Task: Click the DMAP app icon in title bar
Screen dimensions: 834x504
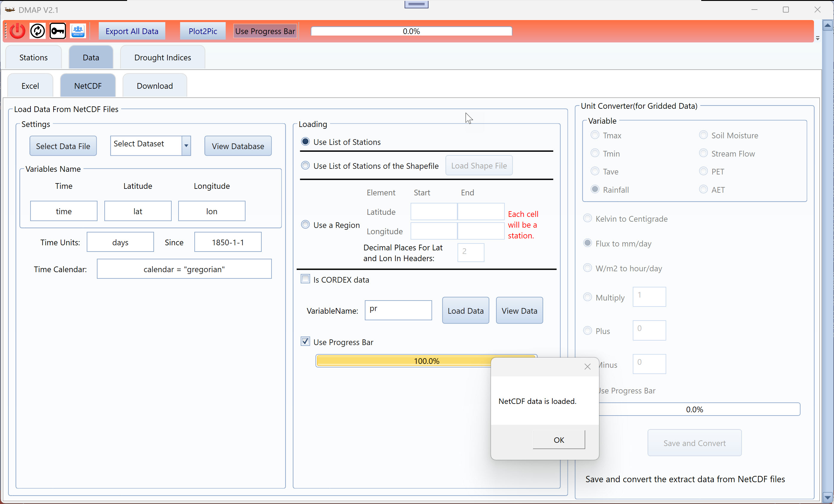Action: point(10,10)
